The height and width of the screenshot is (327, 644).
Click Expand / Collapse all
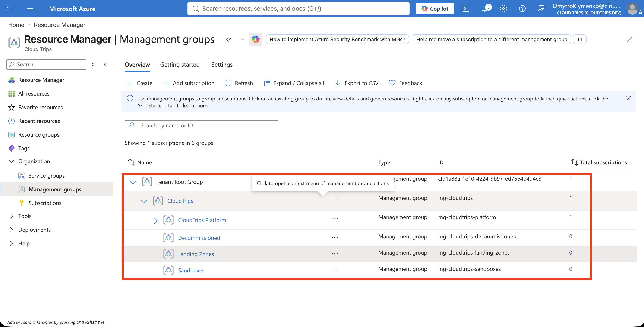294,83
